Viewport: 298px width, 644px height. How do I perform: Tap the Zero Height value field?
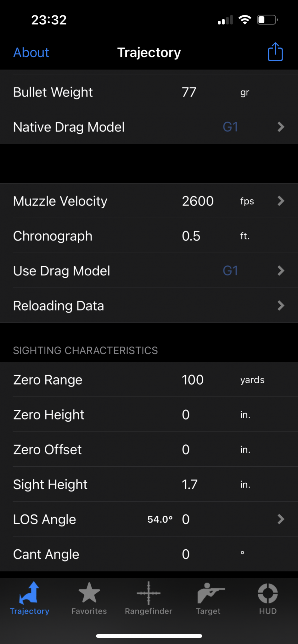[186, 415]
